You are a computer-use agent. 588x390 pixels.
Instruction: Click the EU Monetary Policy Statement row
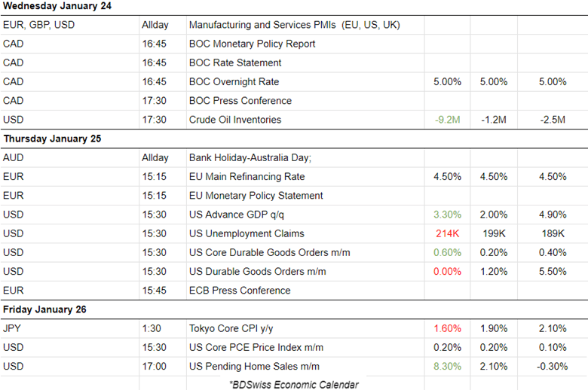[x=256, y=196]
